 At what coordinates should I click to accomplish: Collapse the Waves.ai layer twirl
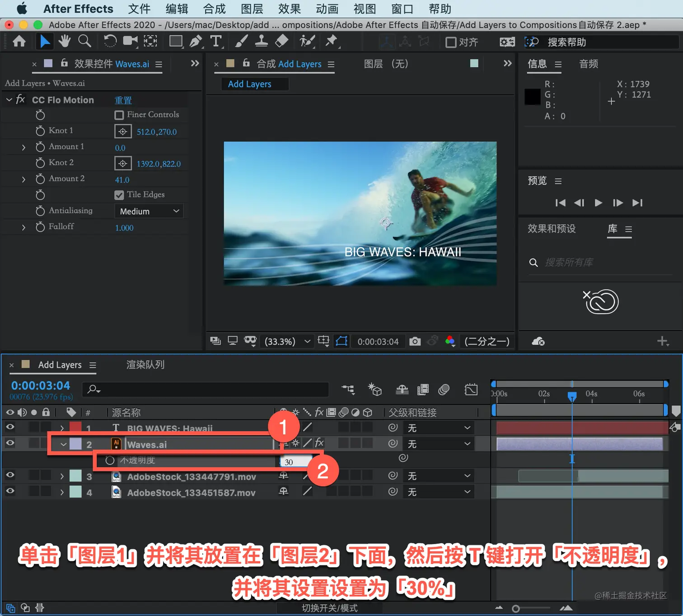click(63, 444)
